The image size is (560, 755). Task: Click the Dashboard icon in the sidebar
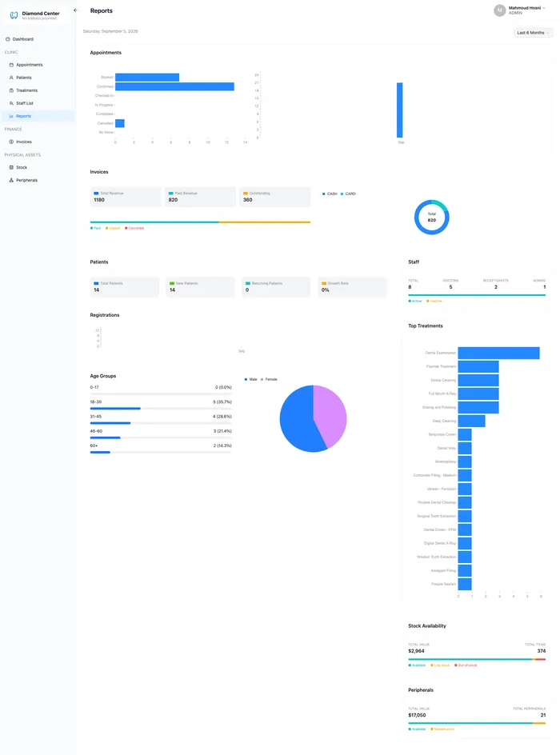tap(8, 39)
